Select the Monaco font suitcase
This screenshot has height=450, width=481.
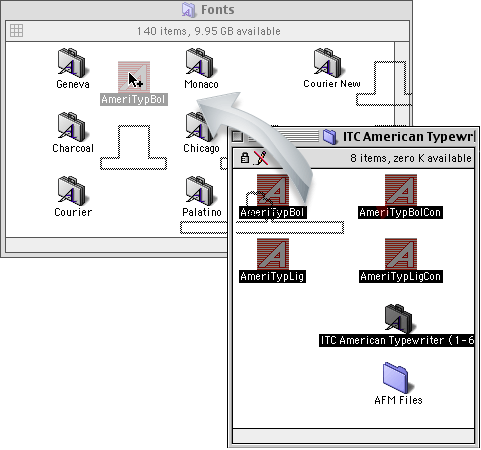[199, 63]
